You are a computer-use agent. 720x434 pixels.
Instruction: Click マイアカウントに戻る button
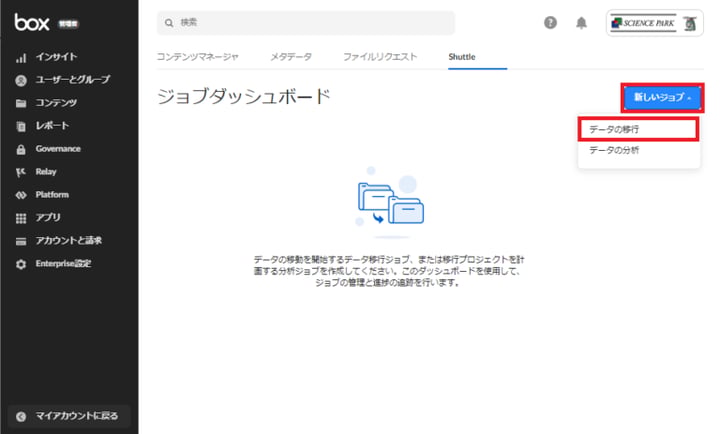point(70,415)
